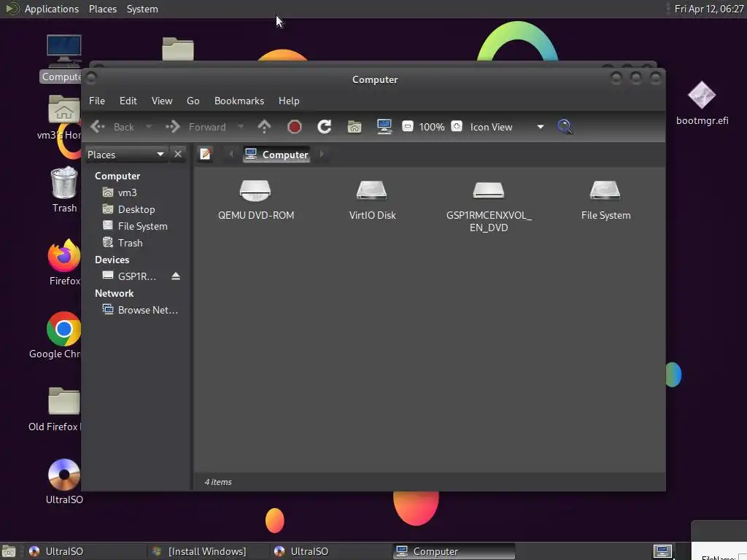
Task: Select the bootmgr.efi desktop file
Action: (702, 103)
